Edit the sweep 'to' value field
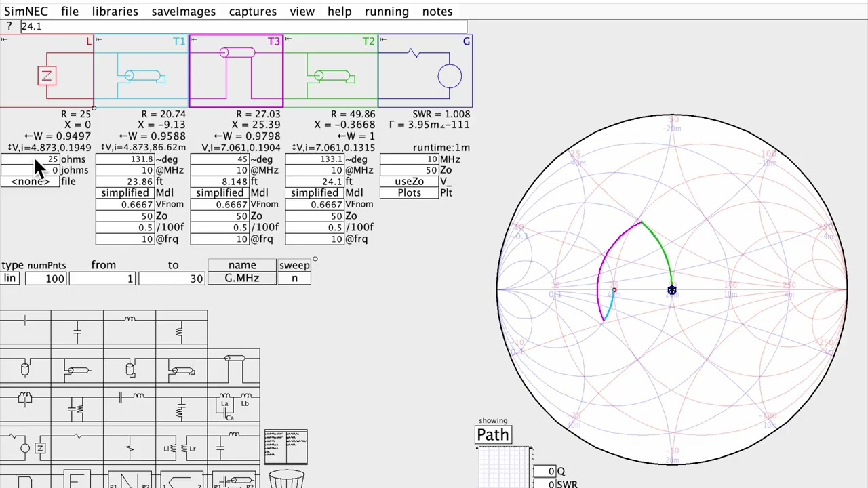 (171, 278)
